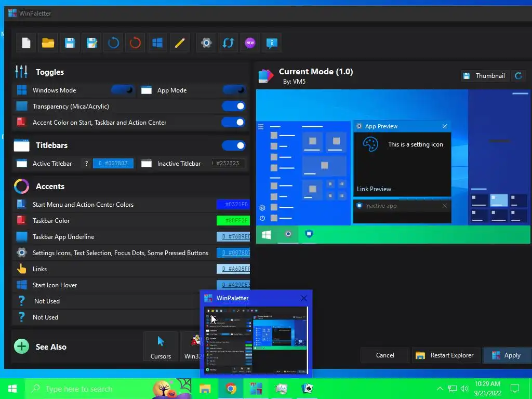Image resolution: width=532 pixels, height=399 pixels.
Task: Click Restart Explorer button
Action: tap(446, 355)
